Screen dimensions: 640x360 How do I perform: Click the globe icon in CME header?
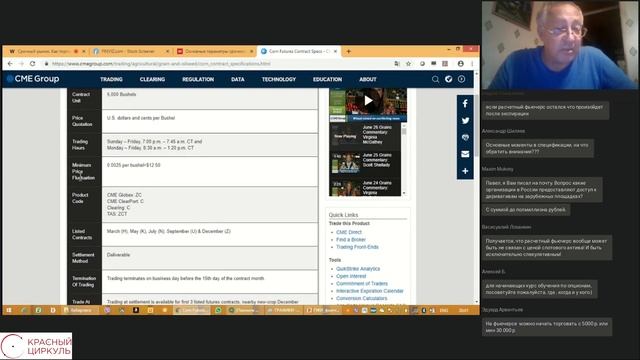coord(449,79)
